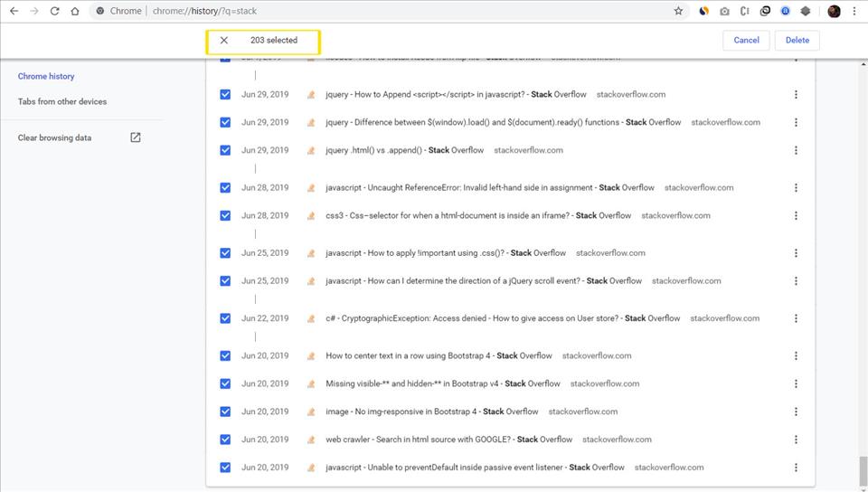Image resolution: width=868 pixels, height=492 pixels.
Task: Open more actions for css3 Css-selector iframe entry
Action: (796, 216)
